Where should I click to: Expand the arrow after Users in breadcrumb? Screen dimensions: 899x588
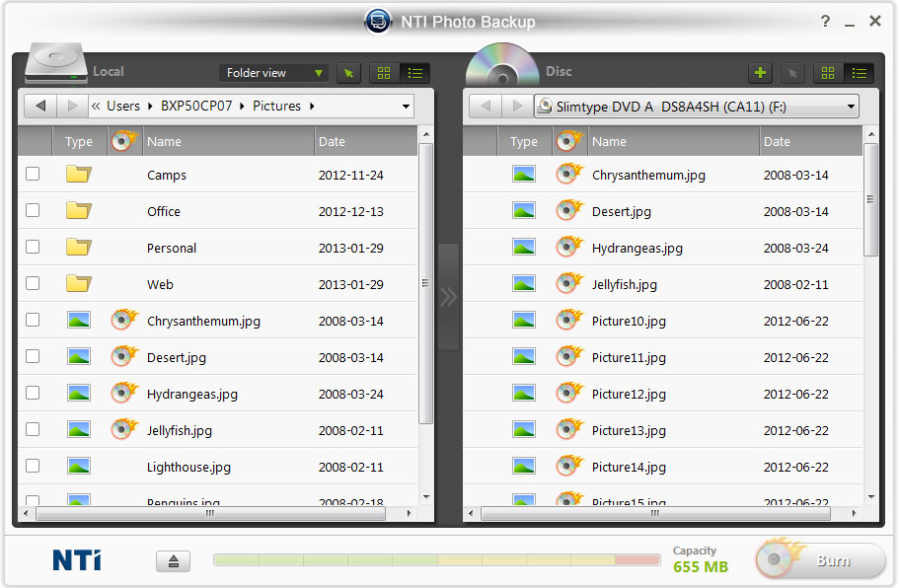(150, 107)
